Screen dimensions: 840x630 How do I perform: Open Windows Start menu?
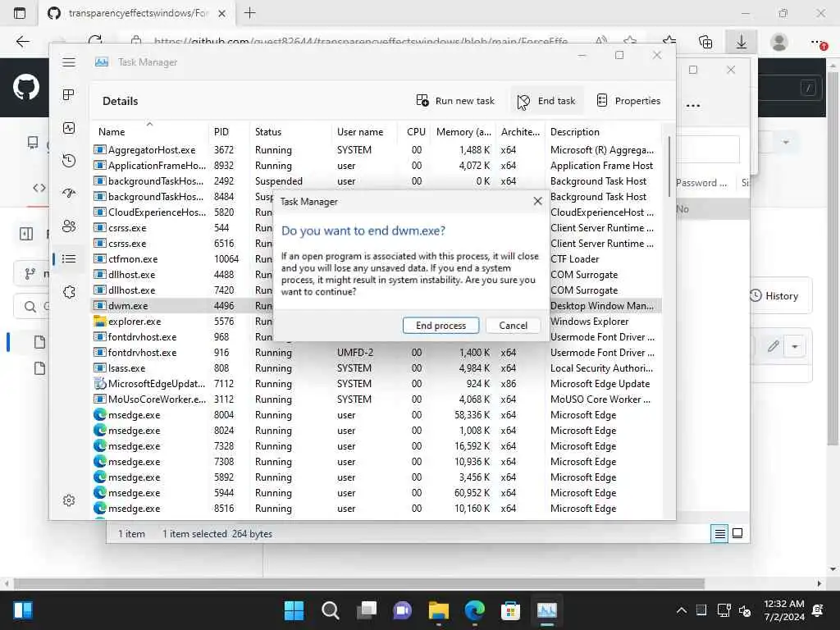coord(294,610)
